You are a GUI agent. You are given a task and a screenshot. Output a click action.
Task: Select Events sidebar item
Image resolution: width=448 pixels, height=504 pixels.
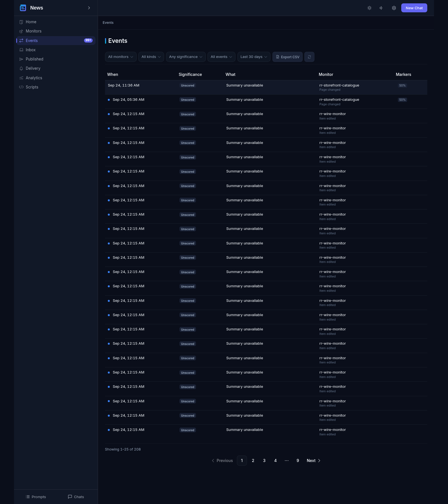tap(56, 41)
